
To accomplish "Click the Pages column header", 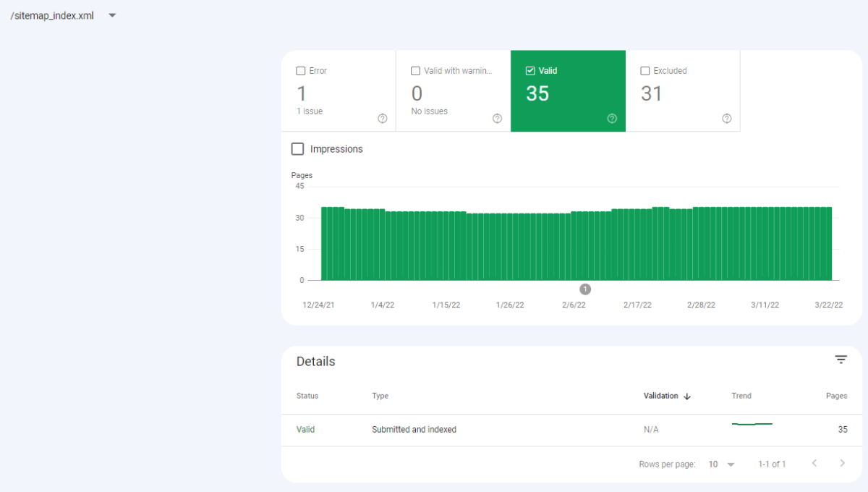I will coord(837,396).
